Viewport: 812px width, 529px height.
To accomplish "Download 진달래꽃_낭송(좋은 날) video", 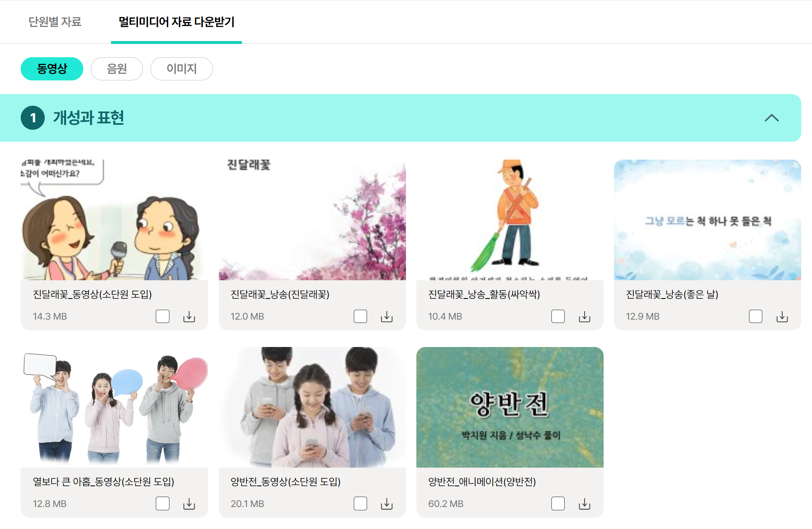I will pyautogui.click(x=782, y=317).
